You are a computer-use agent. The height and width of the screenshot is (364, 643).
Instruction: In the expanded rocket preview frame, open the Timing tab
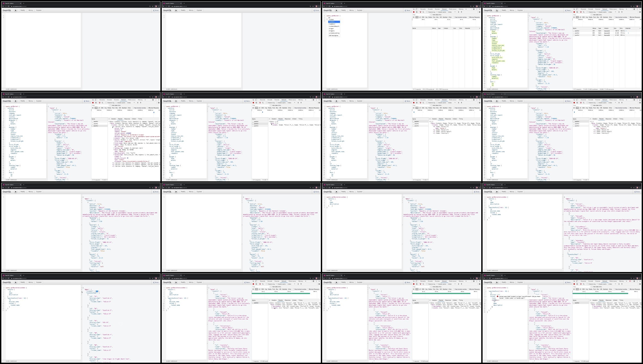tap(140, 119)
